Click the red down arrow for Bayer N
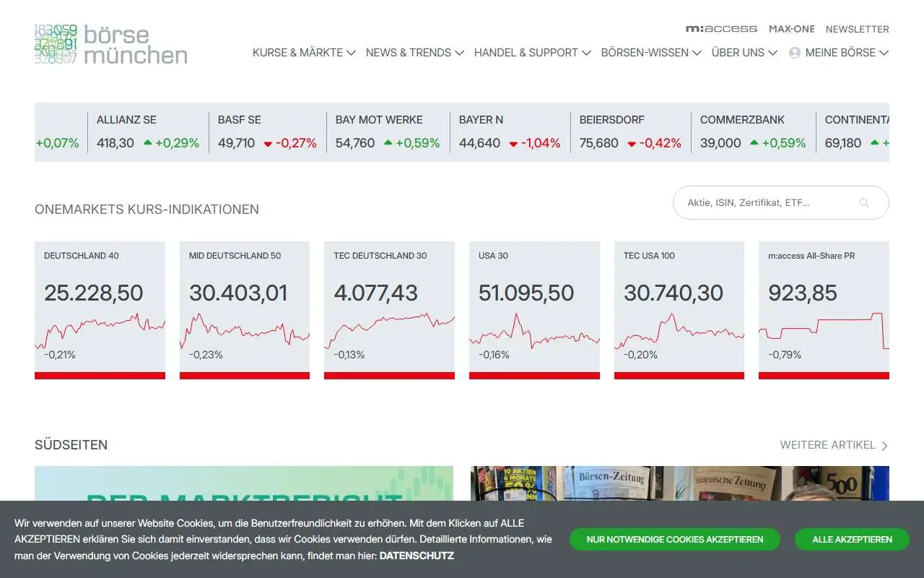Image resolution: width=924 pixels, height=578 pixels. coord(513,144)
